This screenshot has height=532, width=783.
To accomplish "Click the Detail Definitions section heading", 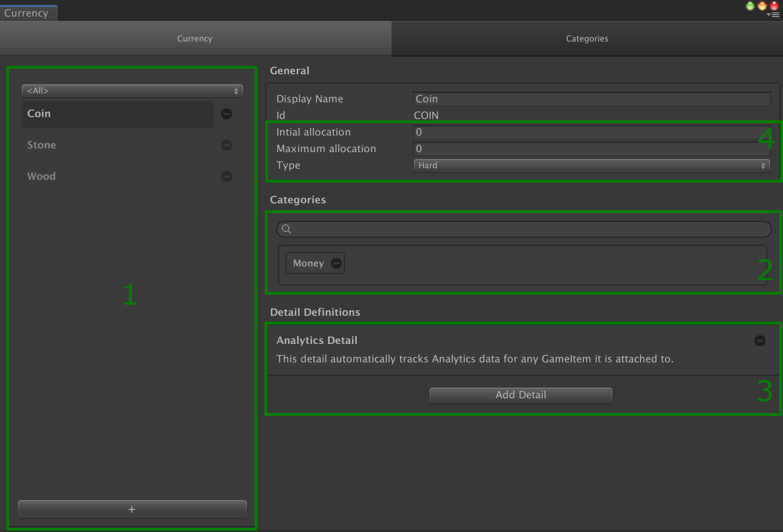I will pyautogui.click(x=315, y=313).
